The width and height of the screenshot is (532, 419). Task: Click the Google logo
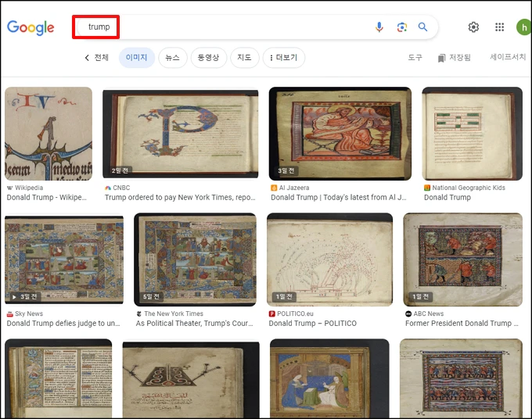pyautogui.click(x=31, y=27)
